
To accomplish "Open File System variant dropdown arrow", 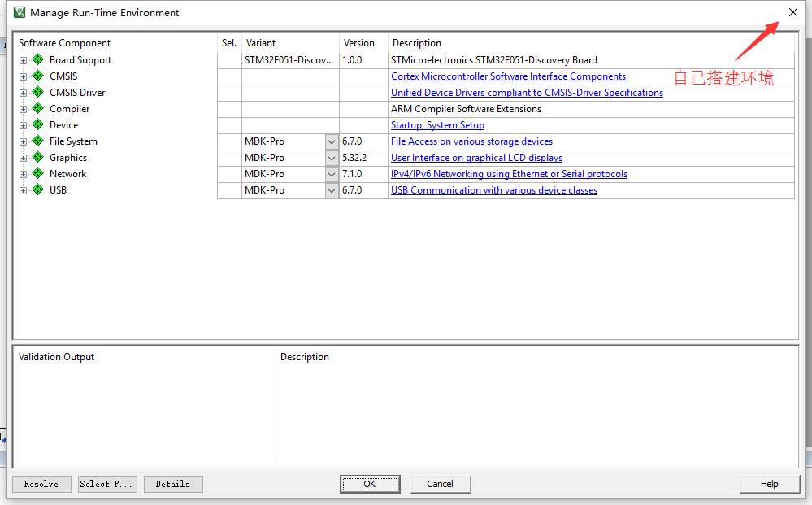I will [332, 141].
